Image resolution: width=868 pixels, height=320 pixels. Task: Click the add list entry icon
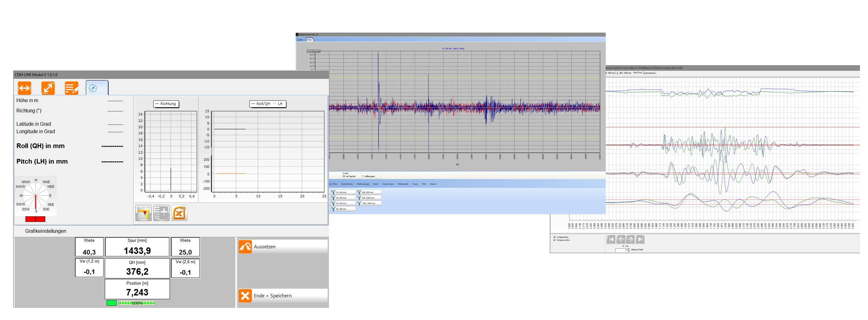(162, 214)
